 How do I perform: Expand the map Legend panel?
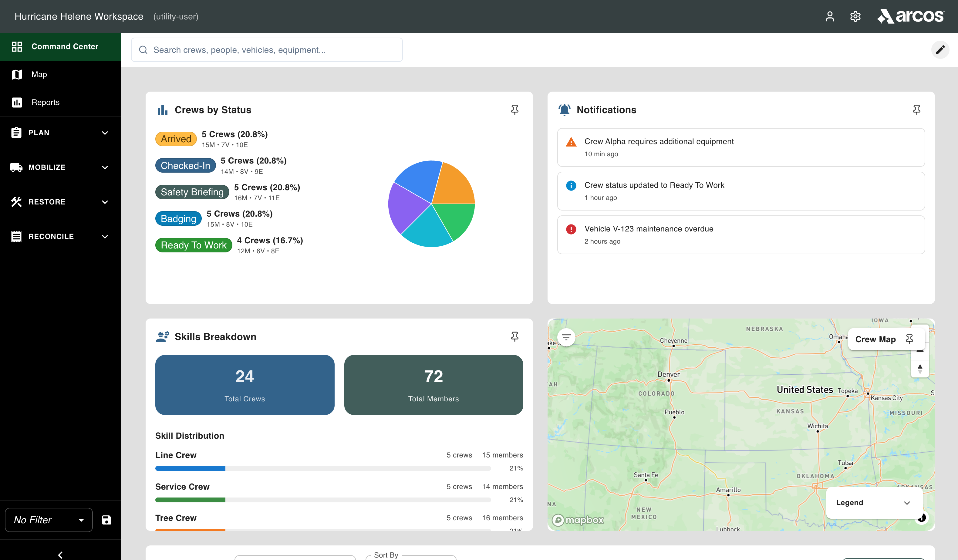[x=874, y=503]
